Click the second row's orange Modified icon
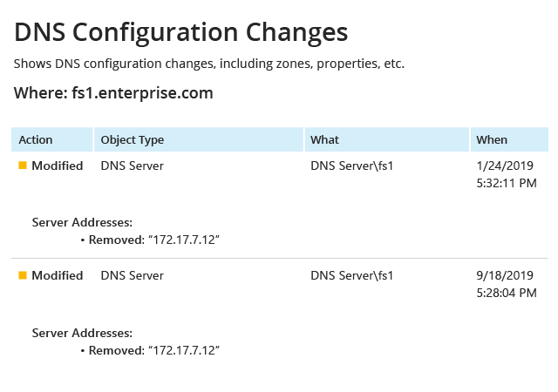Screen dimensions: 558x392 click(x=23, y=275)
